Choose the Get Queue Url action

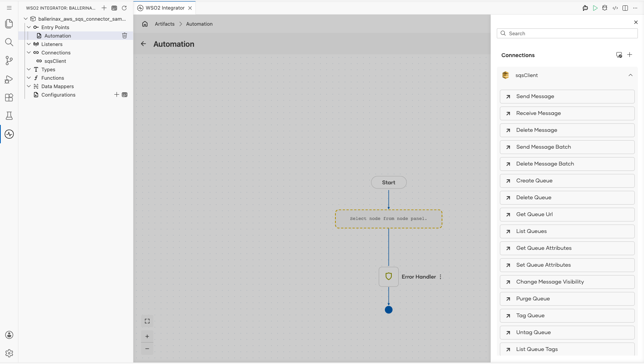(x=567, y=215)
